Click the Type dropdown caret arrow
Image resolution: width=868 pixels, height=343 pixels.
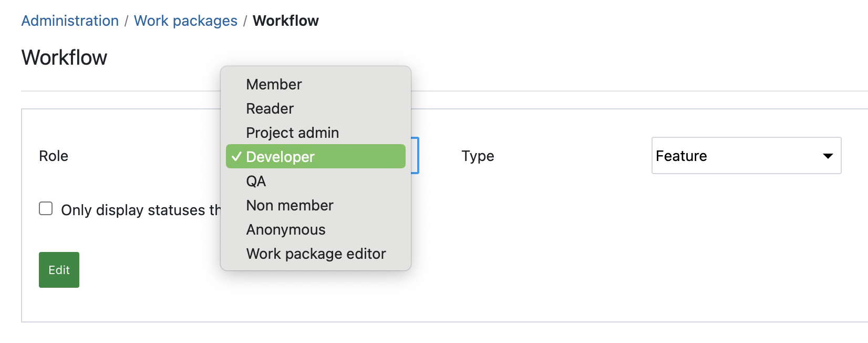click(x=828, y=156)
